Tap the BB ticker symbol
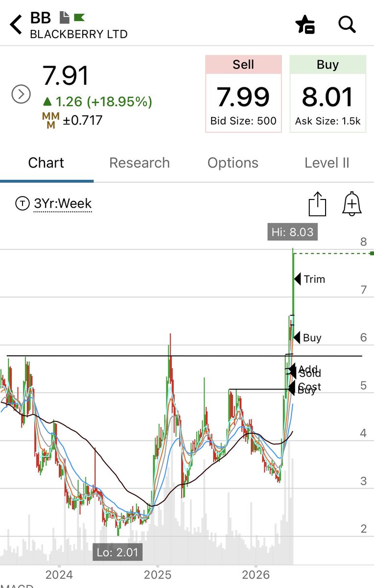Screen dimensions: 374x588 [41, 18]
